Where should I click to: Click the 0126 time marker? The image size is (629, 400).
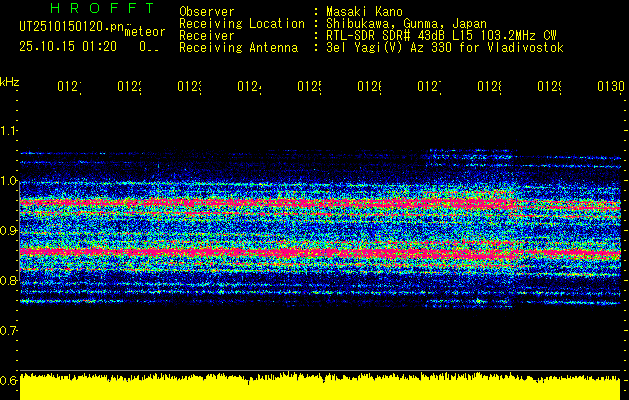click(x=369, y=87)
